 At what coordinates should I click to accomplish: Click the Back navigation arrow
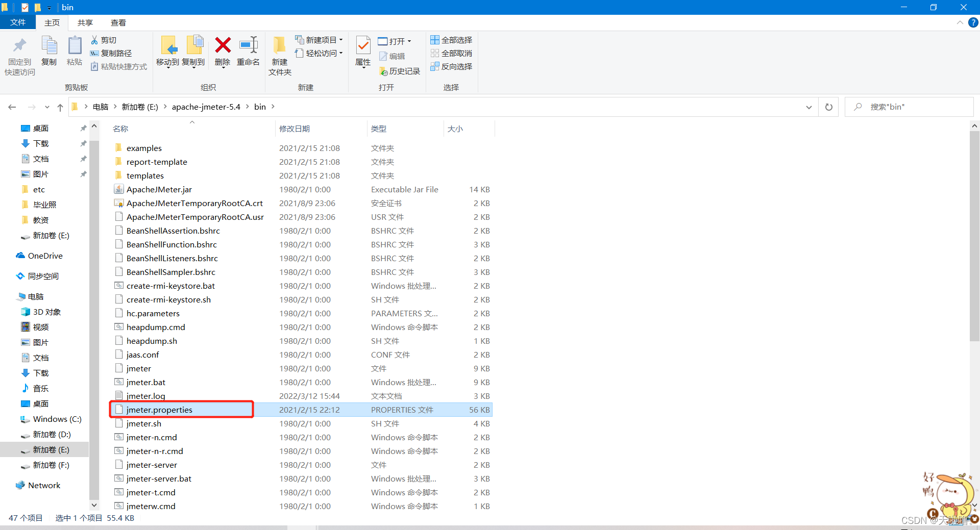12,107
